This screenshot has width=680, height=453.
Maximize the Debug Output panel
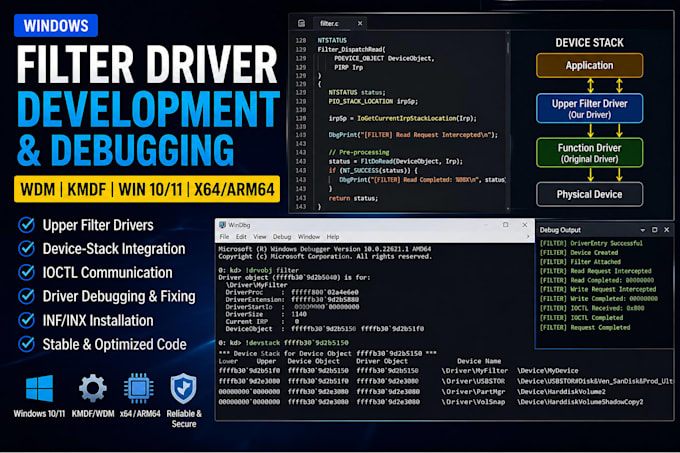654,230
